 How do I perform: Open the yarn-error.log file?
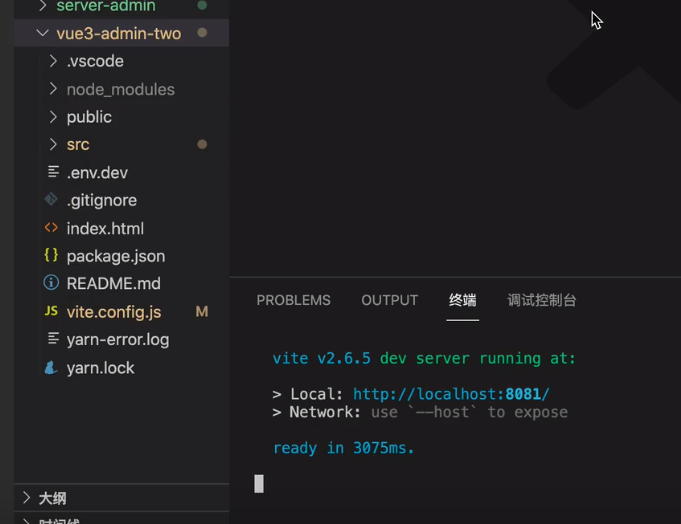[x=118, y=340]
